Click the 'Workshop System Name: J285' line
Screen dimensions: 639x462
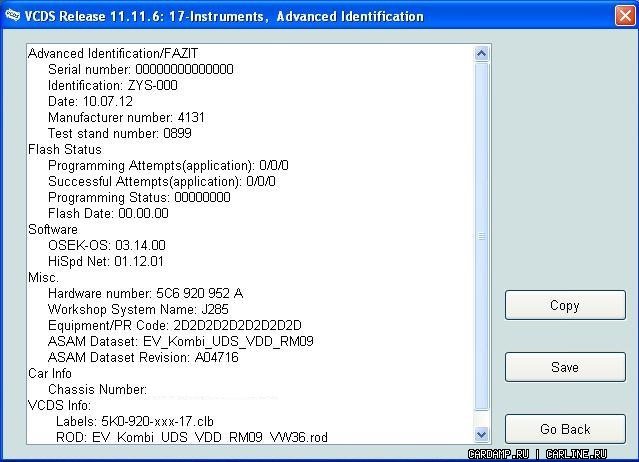(138, 309)
